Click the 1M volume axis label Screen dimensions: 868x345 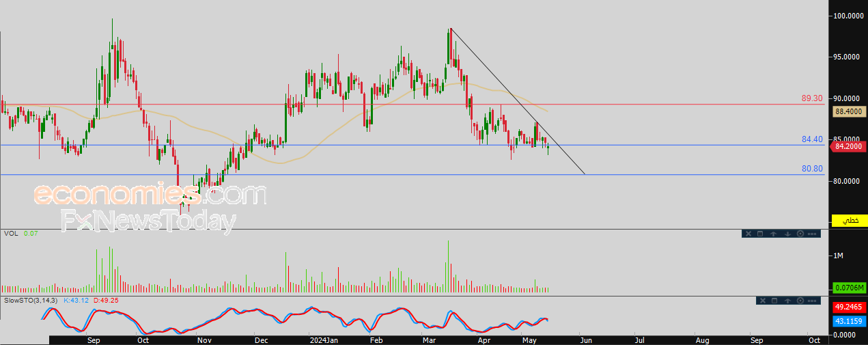(837, 256)
